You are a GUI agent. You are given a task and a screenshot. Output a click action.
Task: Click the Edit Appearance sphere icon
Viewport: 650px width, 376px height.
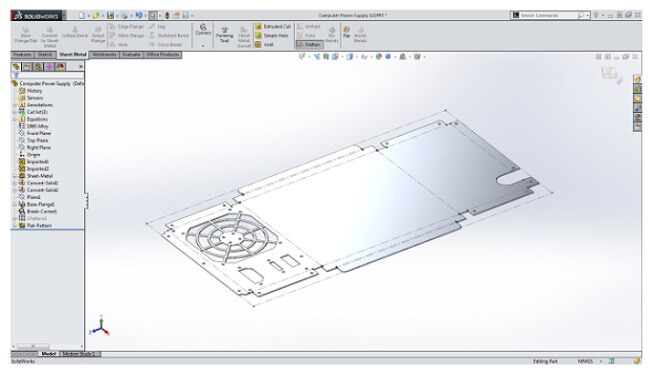point(379,56)
